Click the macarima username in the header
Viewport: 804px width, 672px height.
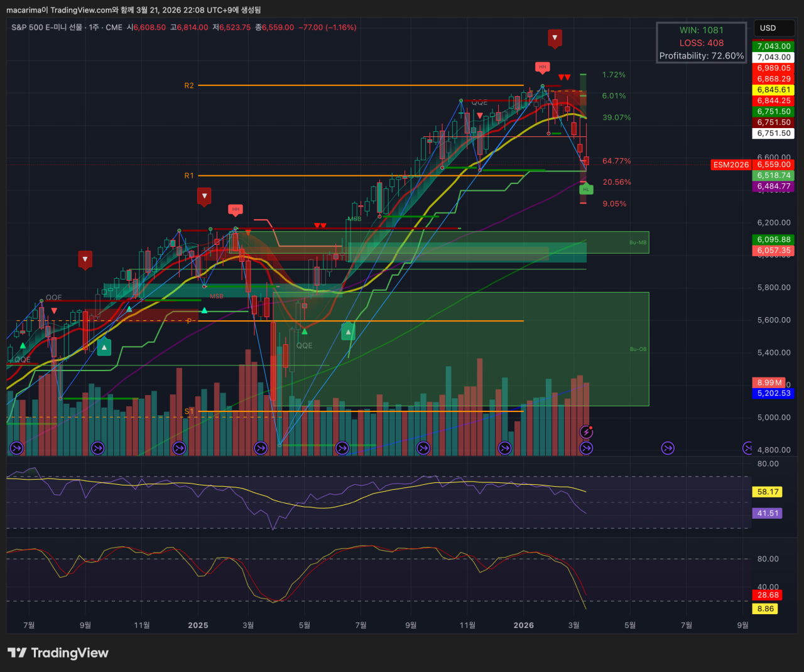(x=23, y=10)
